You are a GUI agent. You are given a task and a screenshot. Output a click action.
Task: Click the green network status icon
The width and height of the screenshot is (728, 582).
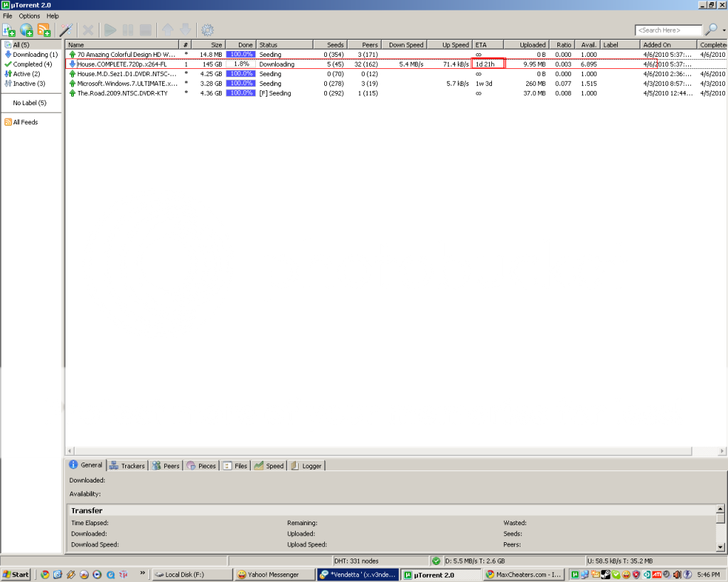point(436,561)
